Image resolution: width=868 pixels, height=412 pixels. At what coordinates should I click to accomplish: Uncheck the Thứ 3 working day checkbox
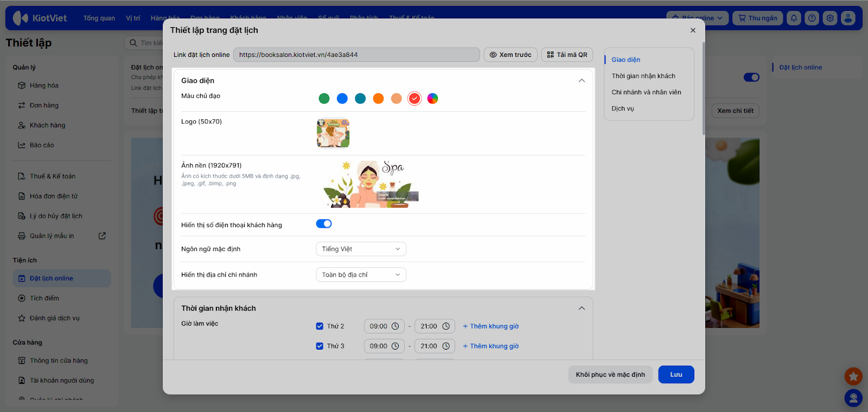(320, 346)
